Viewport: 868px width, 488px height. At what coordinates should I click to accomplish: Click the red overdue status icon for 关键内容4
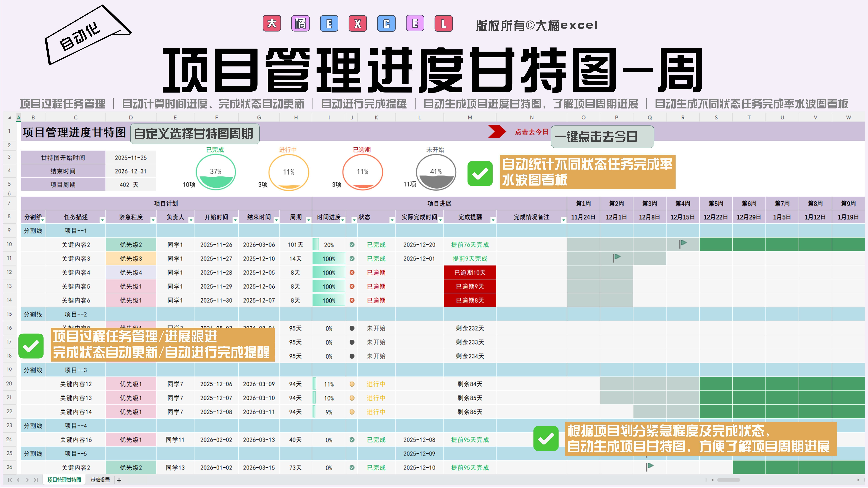point(352,272)
